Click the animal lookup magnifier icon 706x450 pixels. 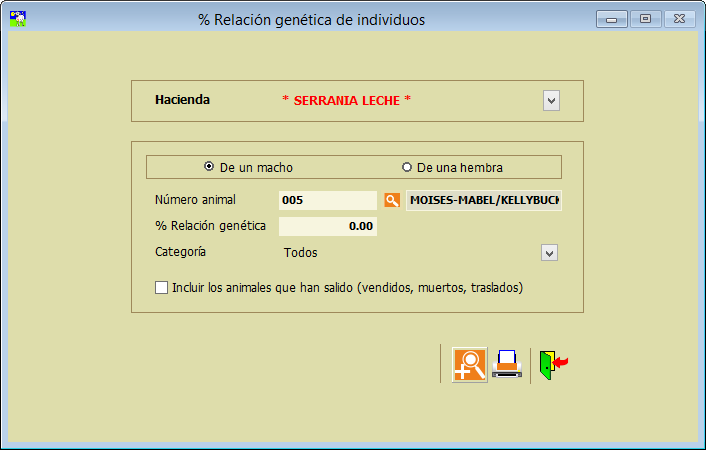coord(393,200)
